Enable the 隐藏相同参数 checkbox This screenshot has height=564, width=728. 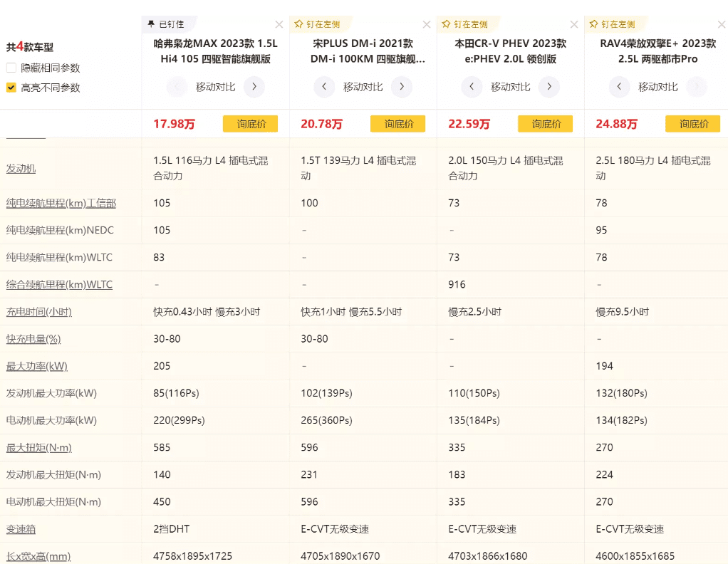(x=11, y=68)
